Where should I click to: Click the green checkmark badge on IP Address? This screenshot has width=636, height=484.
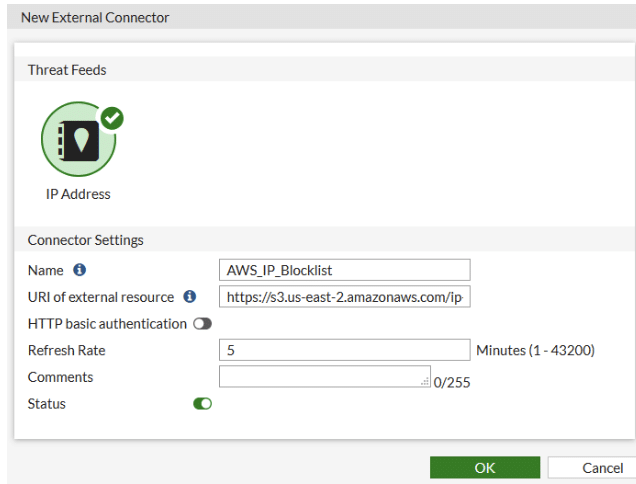(x=112, y=118)
